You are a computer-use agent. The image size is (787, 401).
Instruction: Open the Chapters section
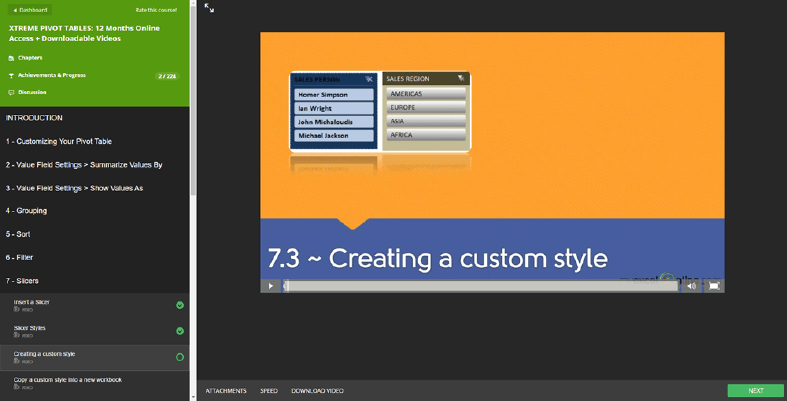pos(30,58)
